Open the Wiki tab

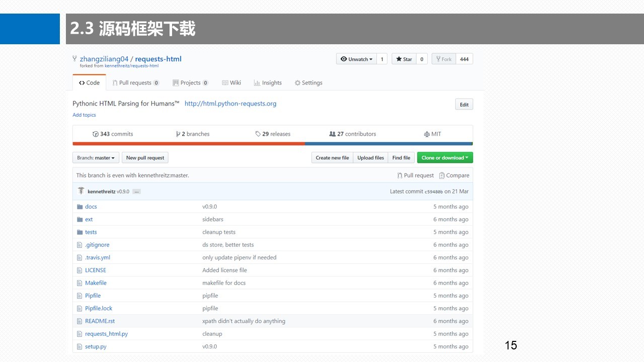click(x=231, y=82)
